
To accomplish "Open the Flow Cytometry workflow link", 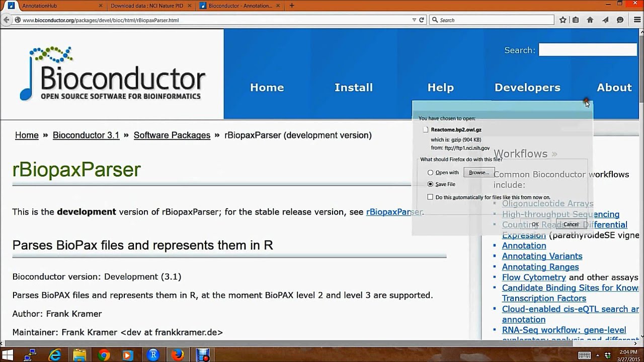I will 534,278.
